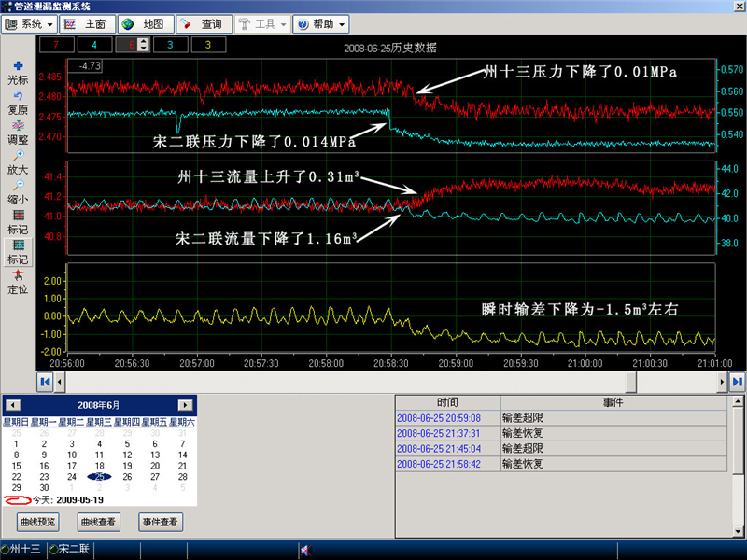The height and width of the screenshot is (560, 747).
Task: Click the 定位 locate tool
Action: [x=18, y=282]
